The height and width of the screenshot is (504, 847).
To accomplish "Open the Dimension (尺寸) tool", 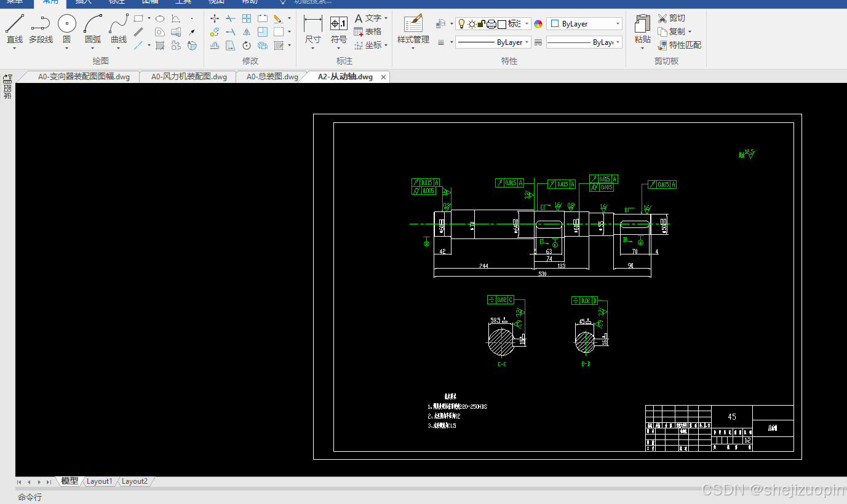I will 313,30.
